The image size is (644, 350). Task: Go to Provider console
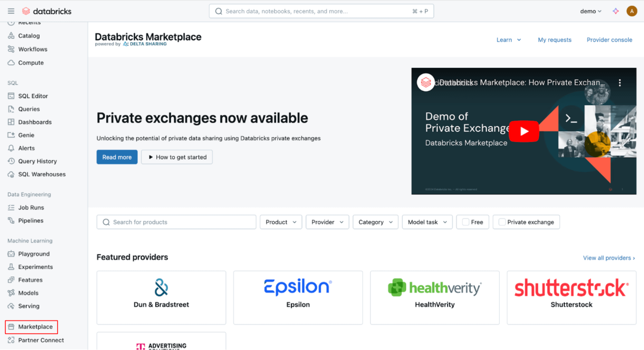609,40
